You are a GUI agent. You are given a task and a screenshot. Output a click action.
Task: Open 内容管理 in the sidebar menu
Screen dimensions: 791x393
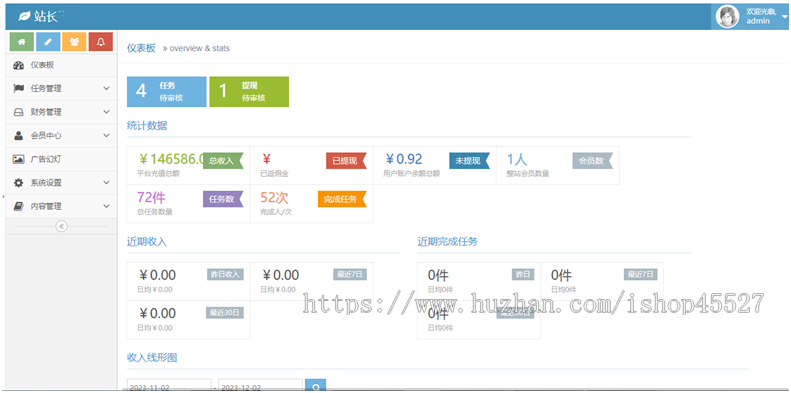click(x=61, y=206)
